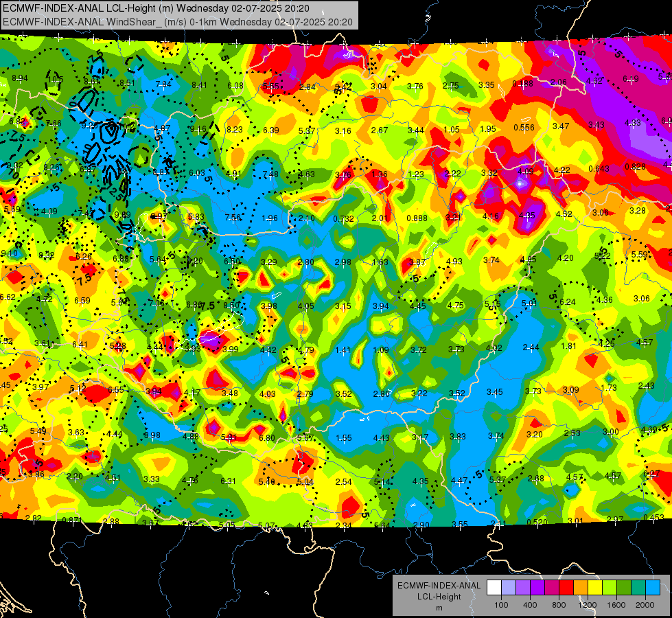Click the wind shear value '1.05'
Image resolution: width=672 pixels, height=618 pixels.
(x=452, y=130)
